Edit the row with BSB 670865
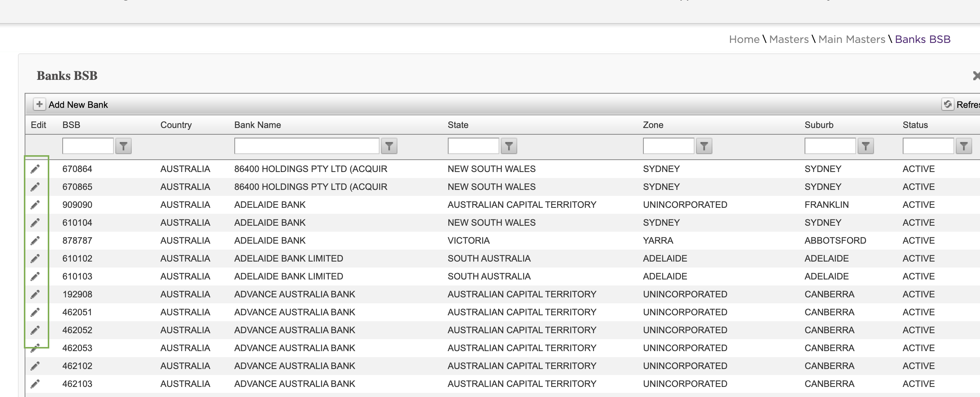980x397 pixels. point(35,187)
